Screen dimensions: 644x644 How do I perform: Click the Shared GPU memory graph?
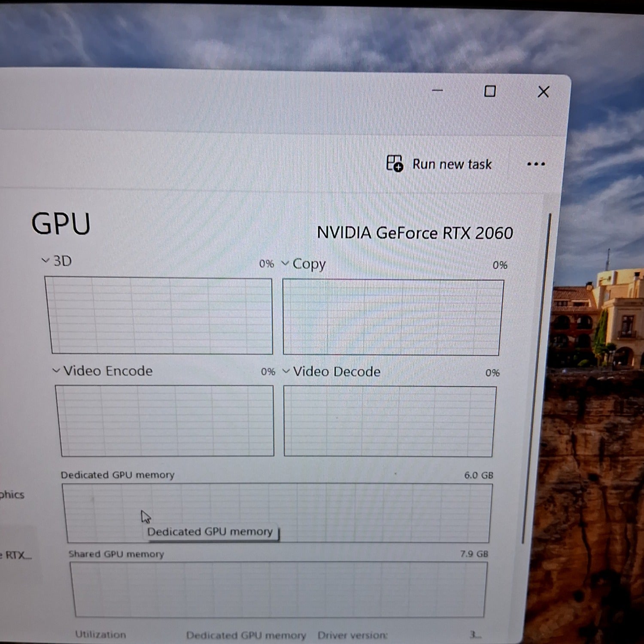[x=279, y=589]
